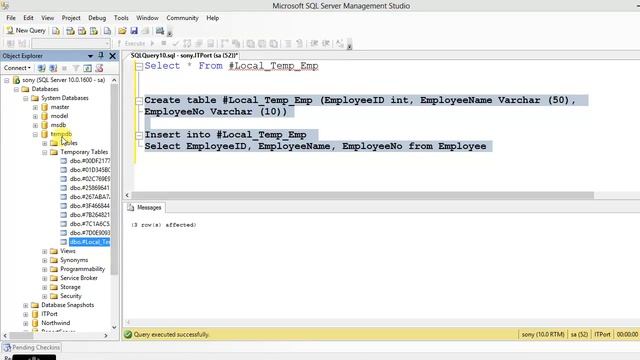
Task: Click the SQL Editor Connect icon
Action: point(11,43)
